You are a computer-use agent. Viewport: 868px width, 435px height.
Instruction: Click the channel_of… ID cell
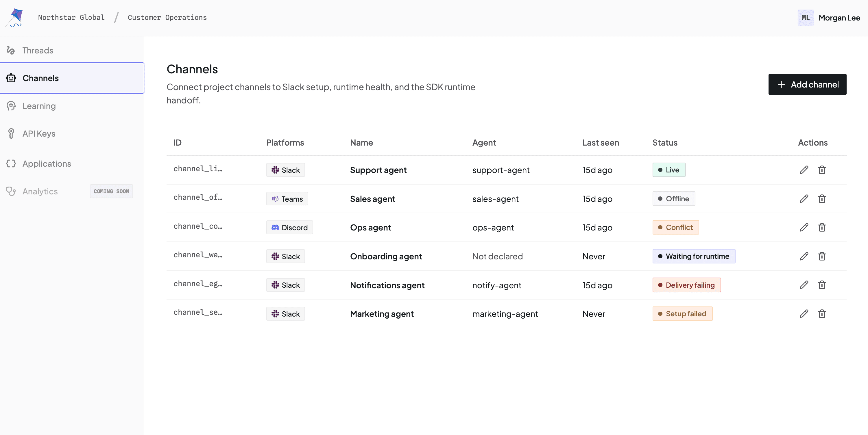point(198,197)
